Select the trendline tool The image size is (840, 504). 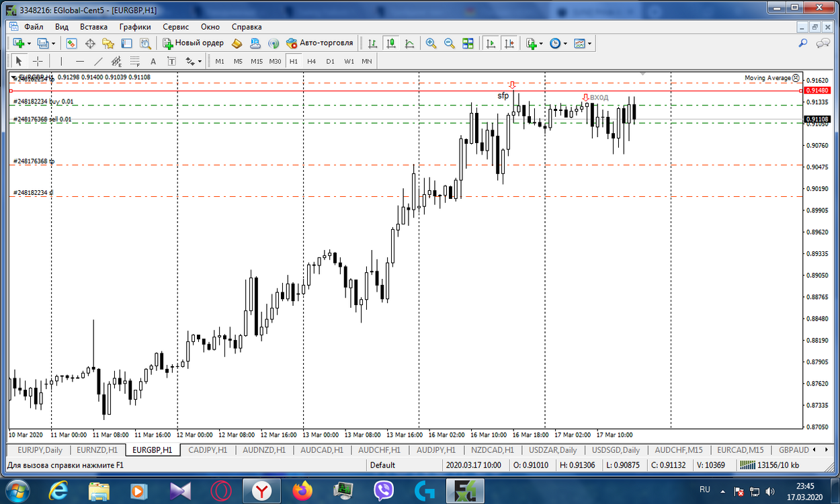(98, 61)
